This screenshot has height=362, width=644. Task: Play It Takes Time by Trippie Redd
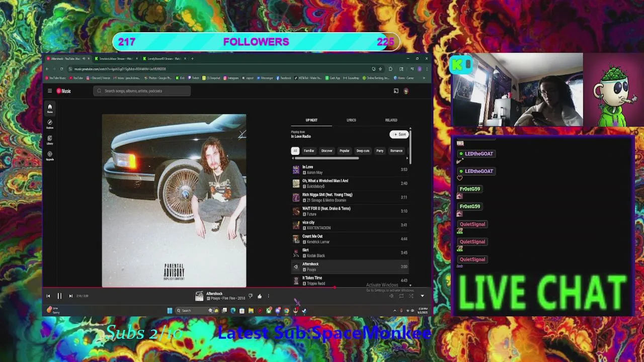click(x=351, y=281)
